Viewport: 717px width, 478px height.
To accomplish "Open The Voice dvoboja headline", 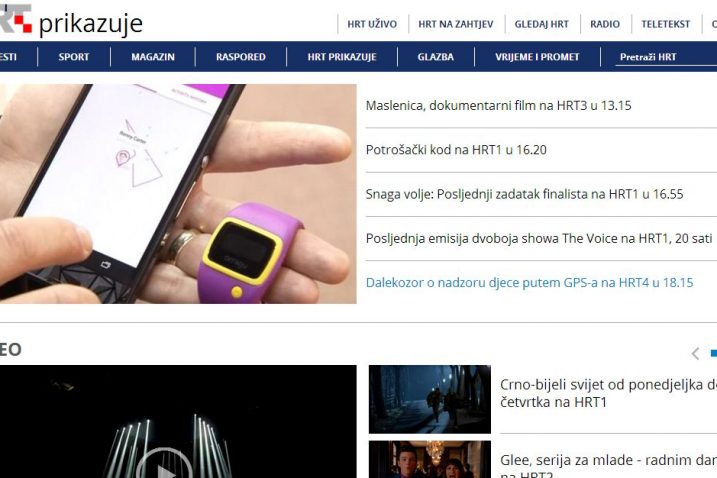I will click(539, 239).
